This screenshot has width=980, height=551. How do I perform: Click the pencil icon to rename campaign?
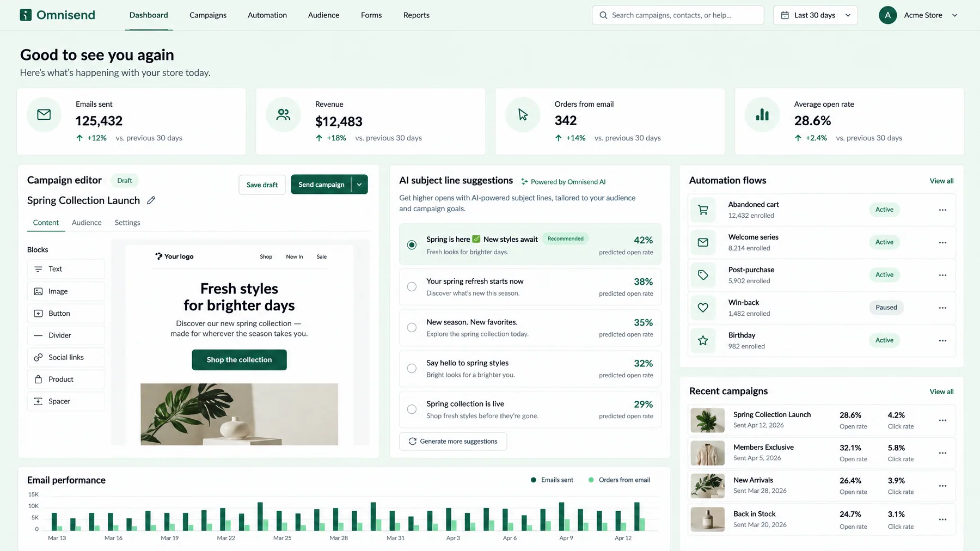(x=151, y=200)
